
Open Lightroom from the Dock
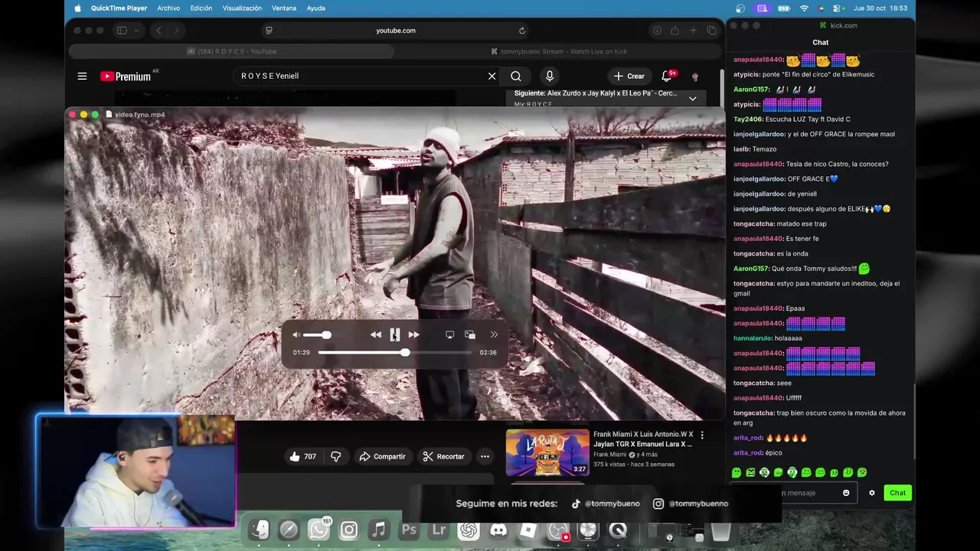click(x=439, y=530)
